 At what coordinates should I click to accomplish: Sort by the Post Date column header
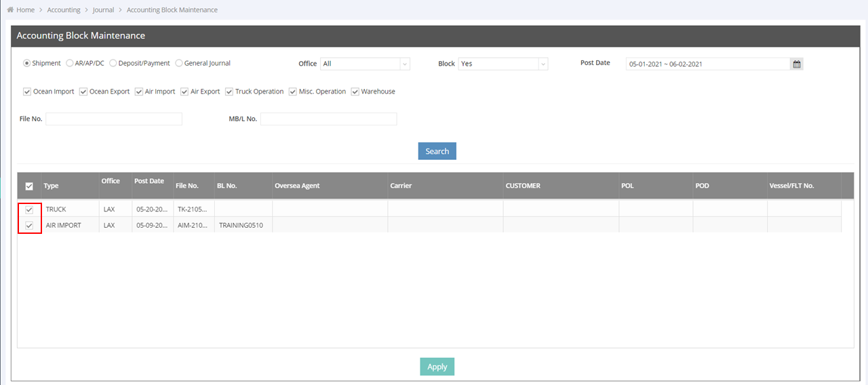coord(149,182)
